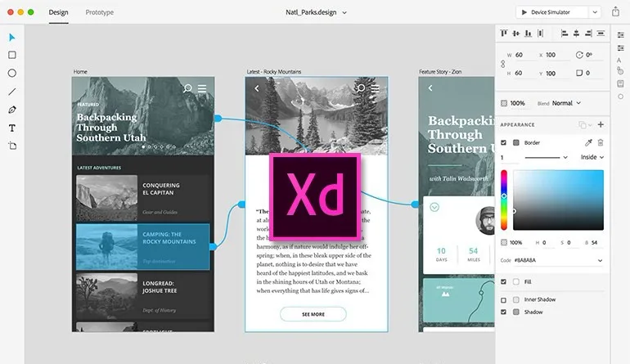Choose the Text tool
The height and width of the screenshot is (364, 630).
click(x=12, y=128)
